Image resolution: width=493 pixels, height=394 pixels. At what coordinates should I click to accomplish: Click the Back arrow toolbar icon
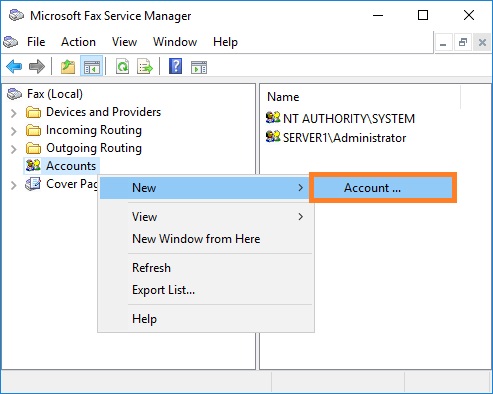point(14,67)
